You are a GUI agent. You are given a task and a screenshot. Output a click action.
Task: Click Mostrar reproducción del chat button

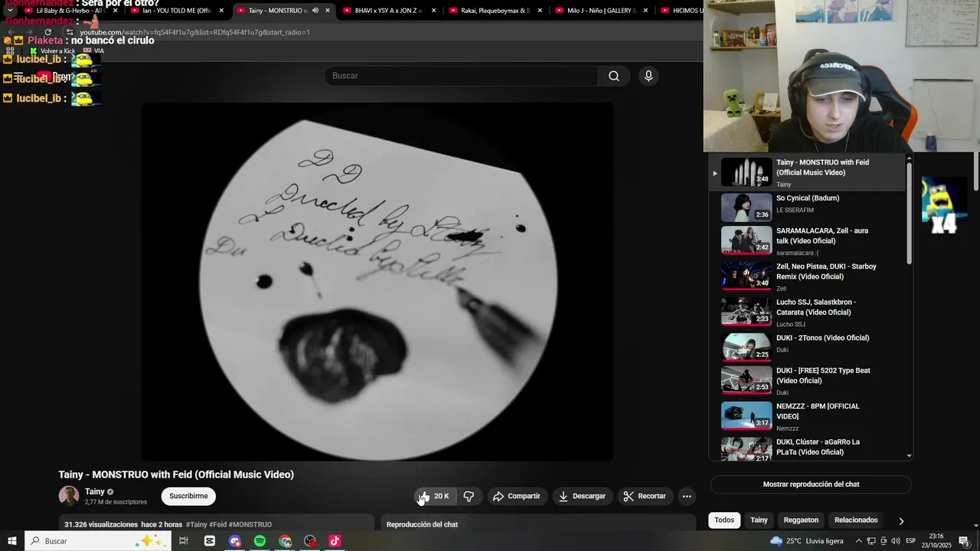tap(811, 484)
